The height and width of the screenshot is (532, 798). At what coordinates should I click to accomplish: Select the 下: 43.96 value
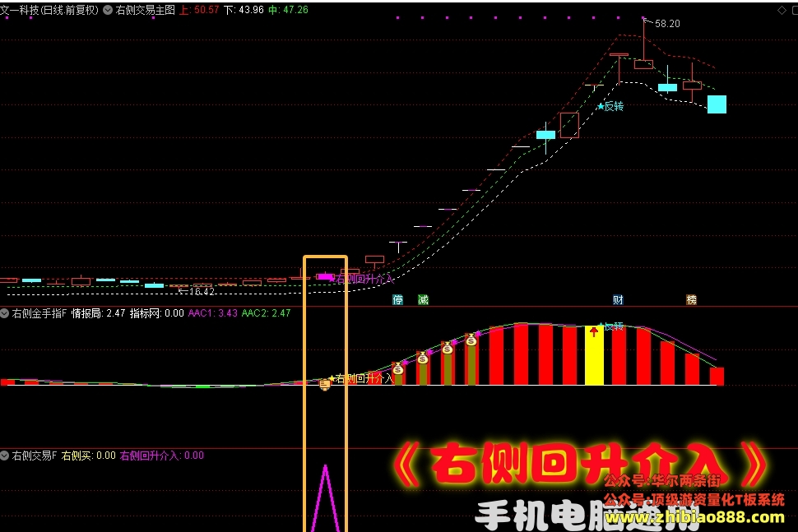point(244,10)
